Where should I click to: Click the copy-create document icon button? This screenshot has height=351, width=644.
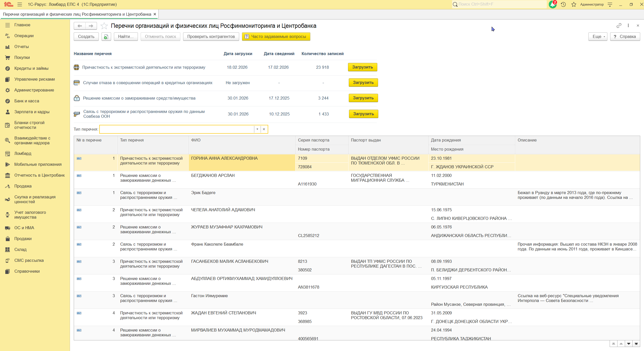[x=106, y=37]
